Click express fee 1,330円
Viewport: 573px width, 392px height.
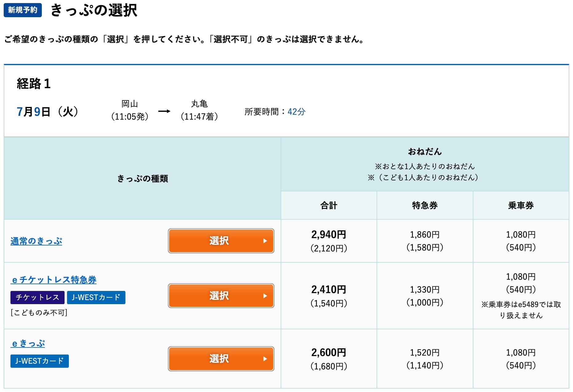pyautogui.click(x=425, y=289)
